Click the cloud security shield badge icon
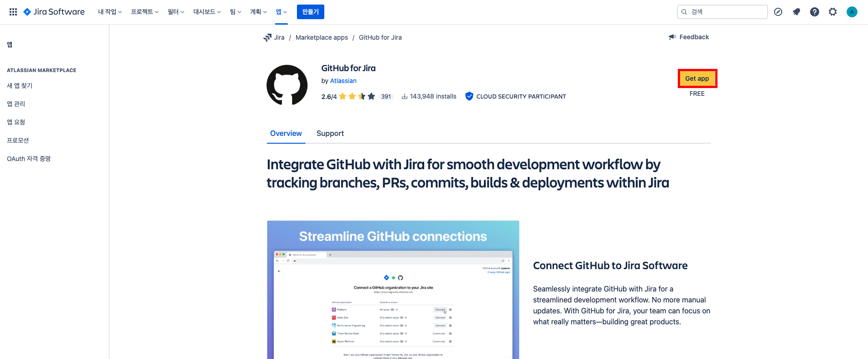 469,96
